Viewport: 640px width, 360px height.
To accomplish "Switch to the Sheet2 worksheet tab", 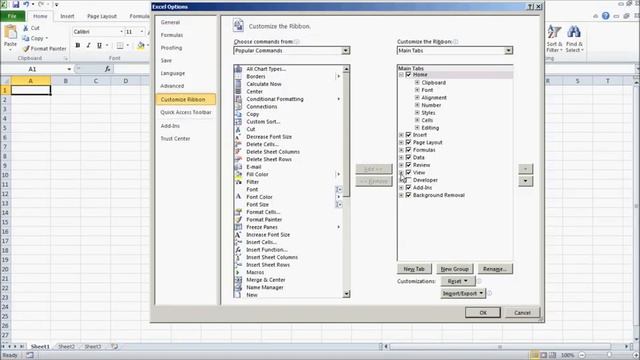I will [x=67, y=347].
